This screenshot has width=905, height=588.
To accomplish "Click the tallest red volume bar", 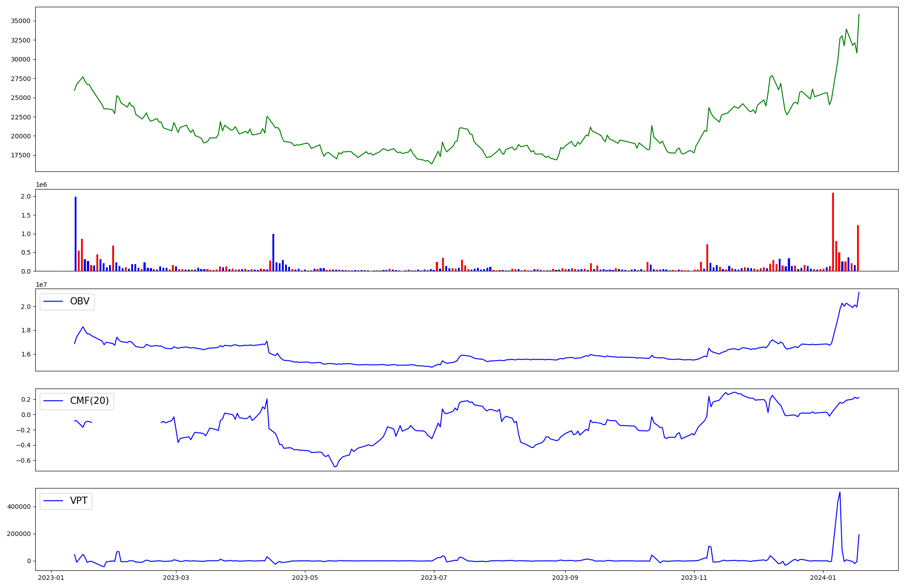I will 833,232.
